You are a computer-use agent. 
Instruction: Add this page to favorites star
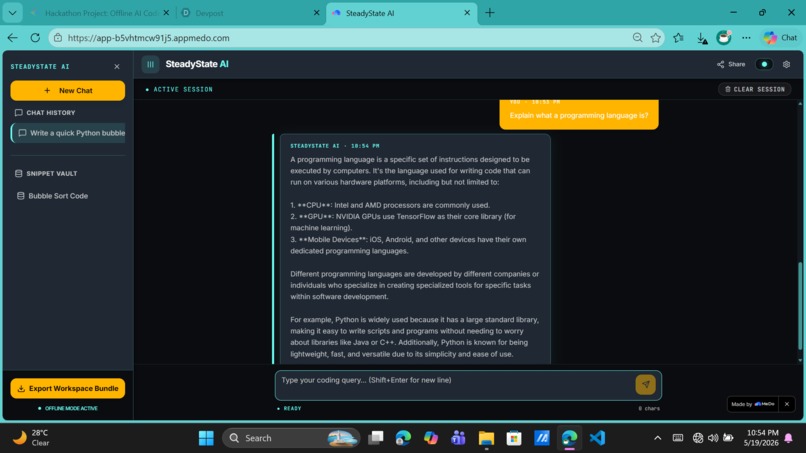coord(655,38)
